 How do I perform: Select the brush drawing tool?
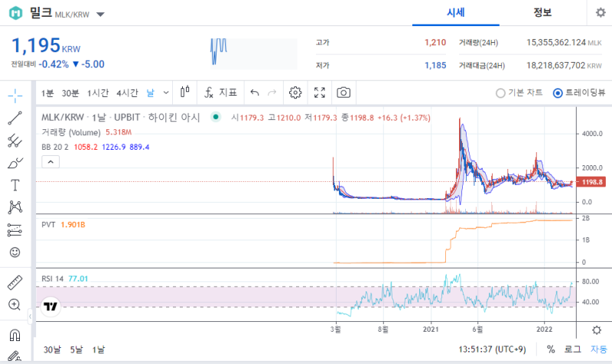tap(15, 163)
